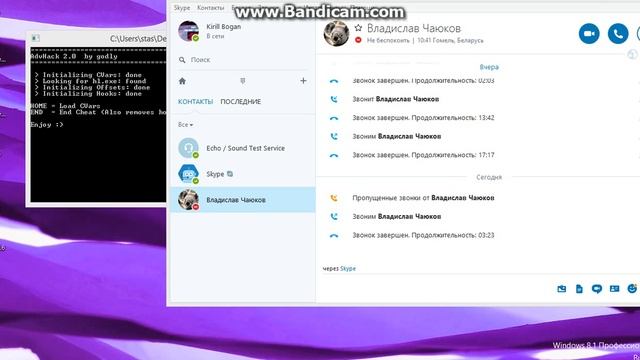640x360 pixels.
Task: Click the Вчера date header
Action: coord(489,67)
